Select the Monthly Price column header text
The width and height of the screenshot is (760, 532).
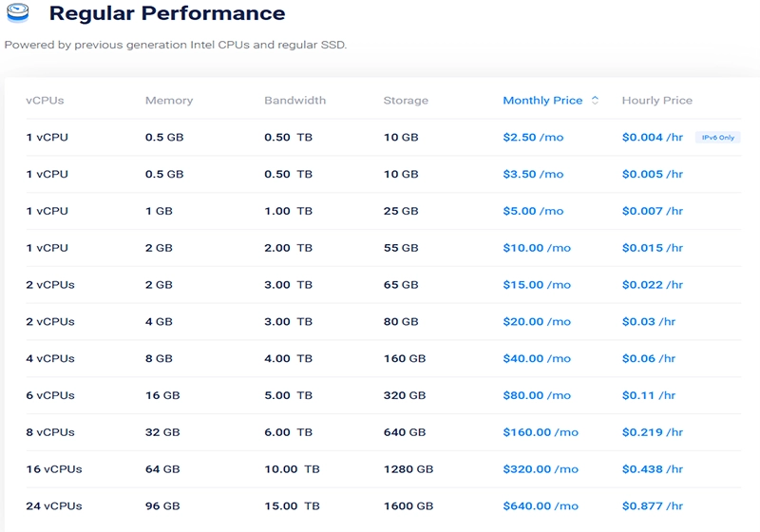coord(542,100)
